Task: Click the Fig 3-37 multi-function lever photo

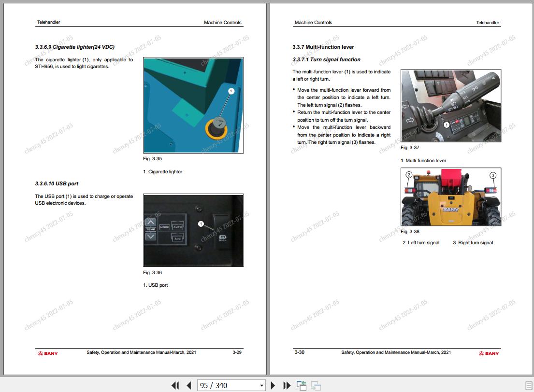Action: (x=450, y=106)
